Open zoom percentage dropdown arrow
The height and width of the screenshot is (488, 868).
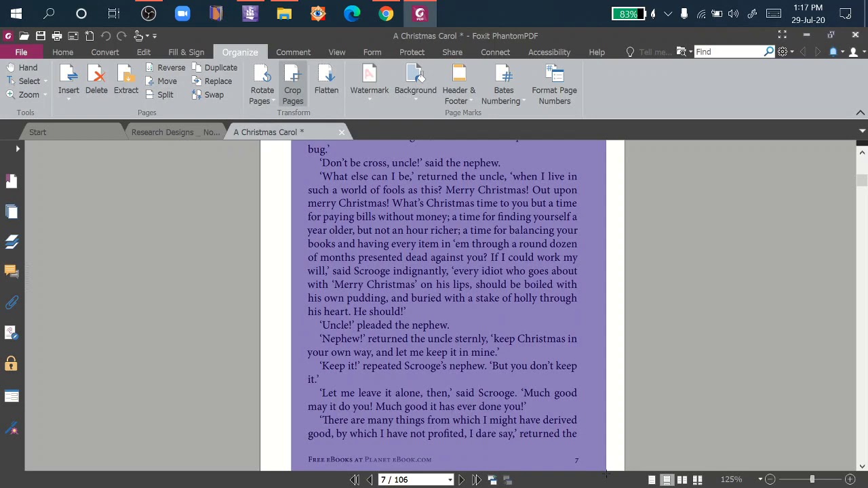[x=759, y=479]
